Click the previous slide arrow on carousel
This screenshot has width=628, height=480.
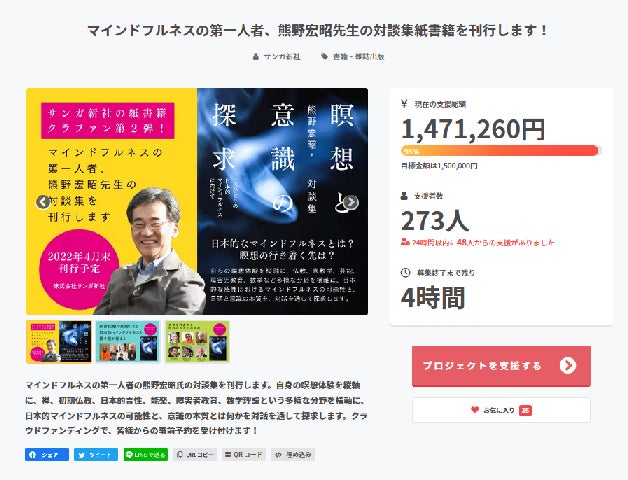coord(42,202)
